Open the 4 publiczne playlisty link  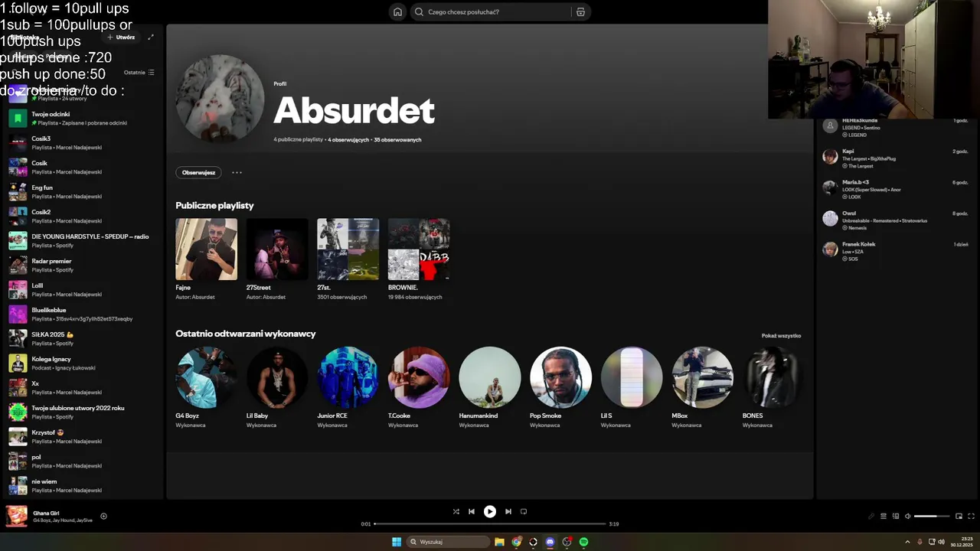click(x=298, y=140)
